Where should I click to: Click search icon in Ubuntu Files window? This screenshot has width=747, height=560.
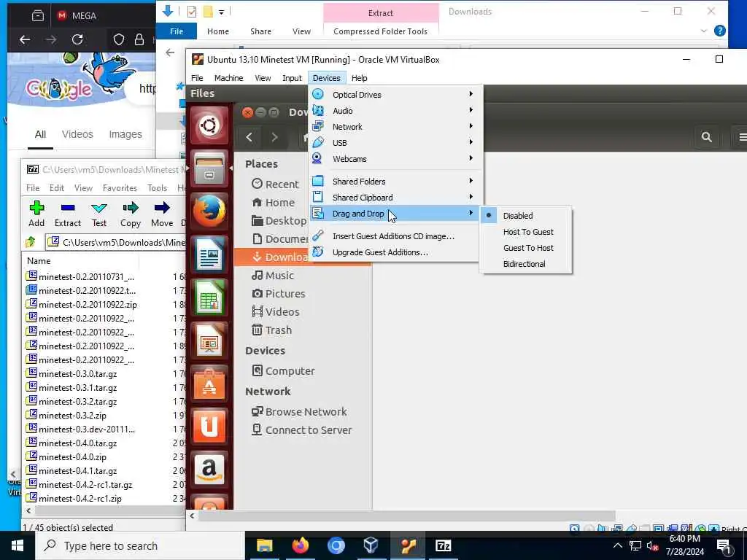click(706, 137)
